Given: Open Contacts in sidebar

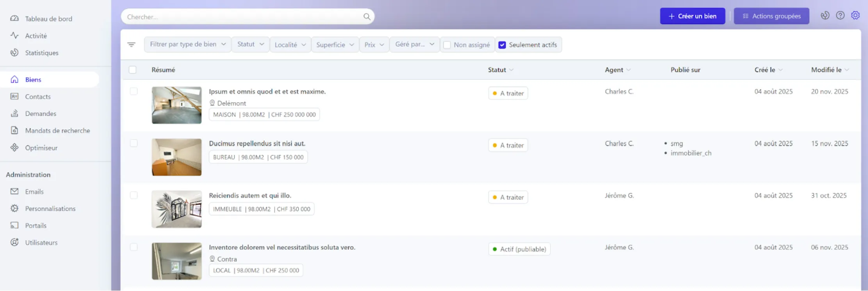Looking at the screenshot, I should tap(38, 96).
